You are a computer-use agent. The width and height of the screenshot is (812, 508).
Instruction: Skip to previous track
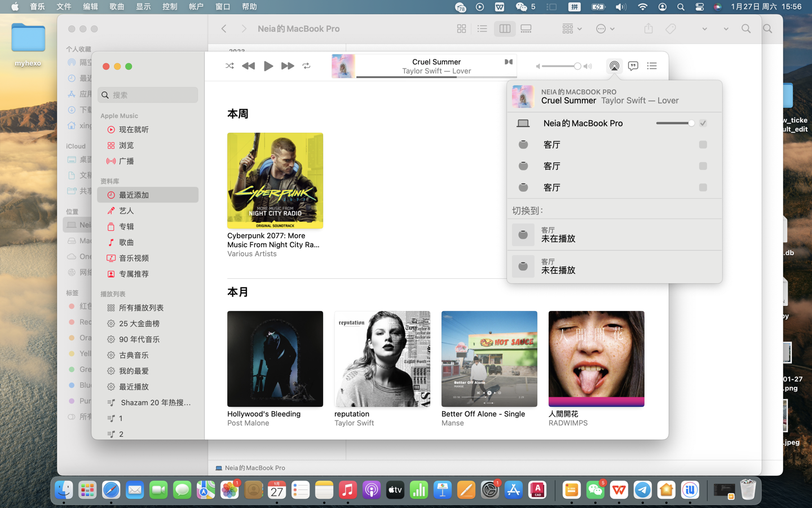pyautogui.click(x=248, y=66)
